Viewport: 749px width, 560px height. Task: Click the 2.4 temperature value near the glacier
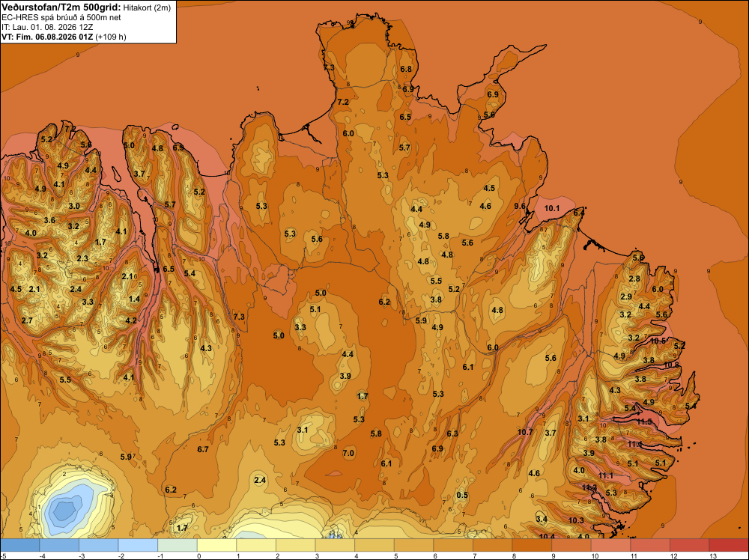pyautogui.click(x=260, y=481)
